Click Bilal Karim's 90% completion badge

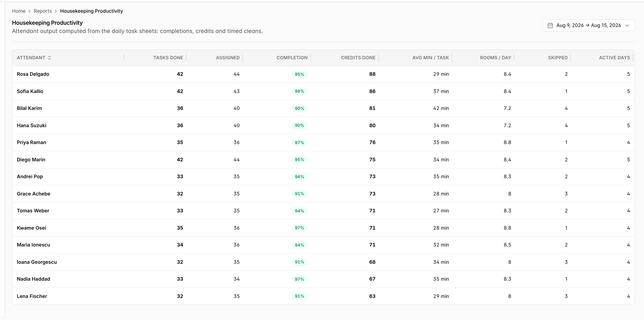pyautogui.click(x=300, y=108)
